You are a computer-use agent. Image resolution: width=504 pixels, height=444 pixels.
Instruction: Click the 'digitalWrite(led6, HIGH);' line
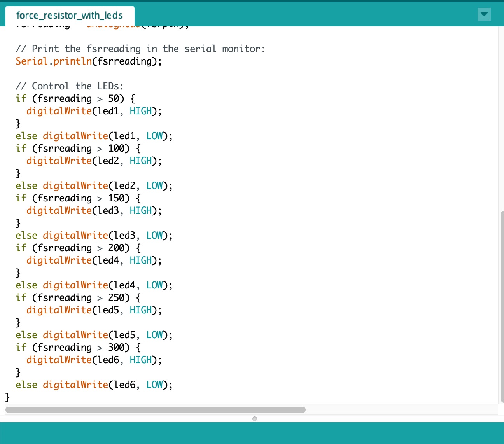tap(94, 360)
